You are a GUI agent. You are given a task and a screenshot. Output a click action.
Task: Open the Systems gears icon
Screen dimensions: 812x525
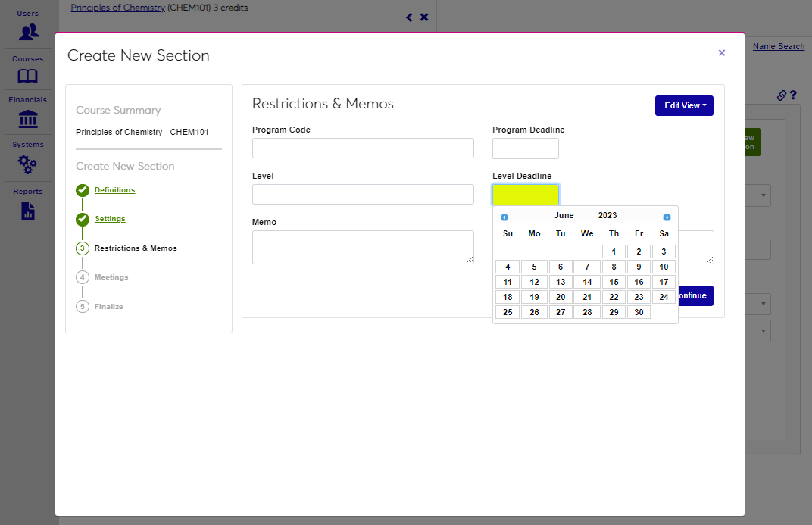pyautogui.click(x=28, y=164)
